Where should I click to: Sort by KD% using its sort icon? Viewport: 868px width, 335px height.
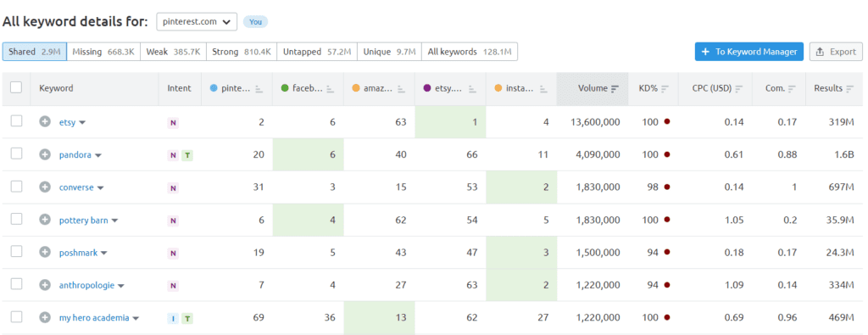point(665,88)
